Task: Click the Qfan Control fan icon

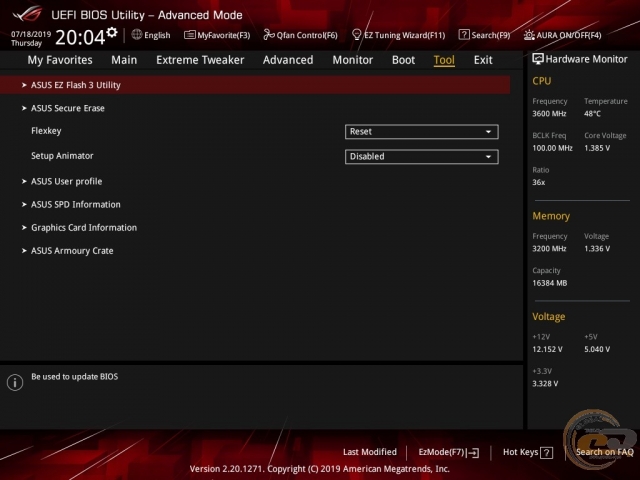Action: (x=269, y=35)
